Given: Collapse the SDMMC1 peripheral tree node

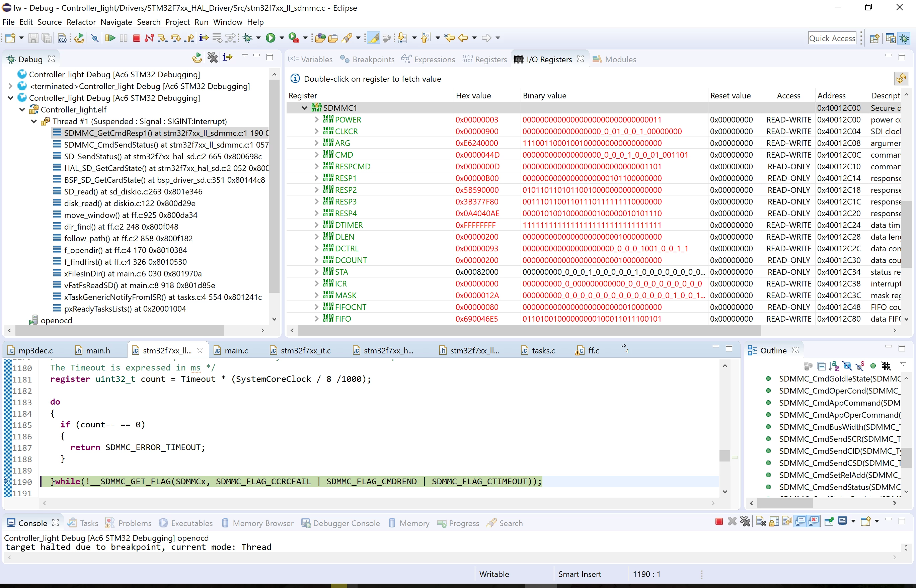Looking at the screenshot, I should pos(304,108).
